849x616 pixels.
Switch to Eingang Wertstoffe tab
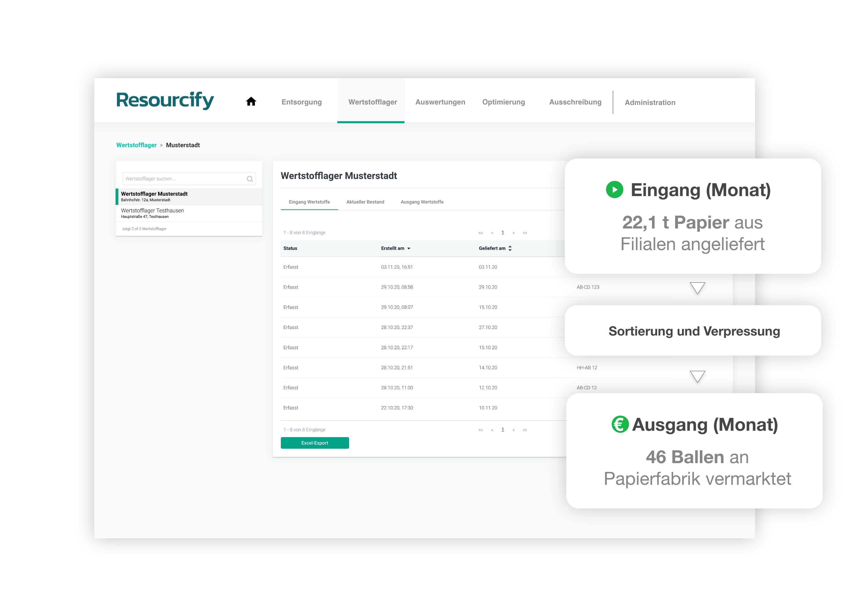point(309,202)
